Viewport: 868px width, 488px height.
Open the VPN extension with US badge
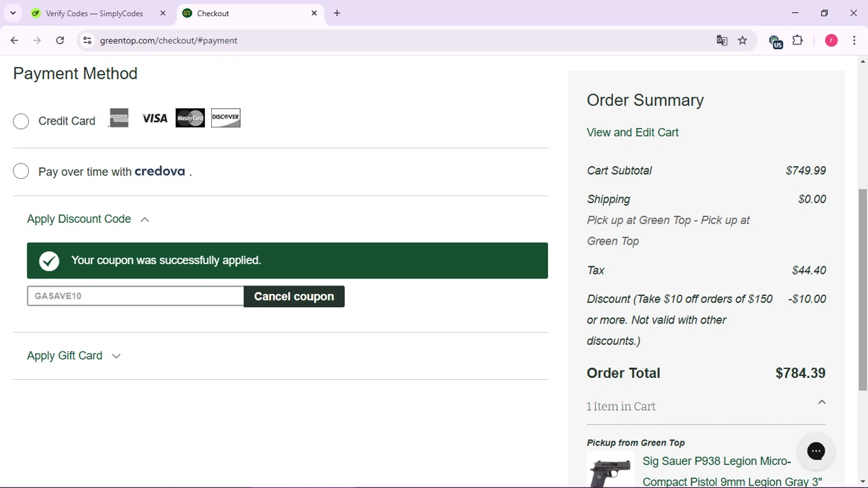pyautogui.click(x=775, y=41)
